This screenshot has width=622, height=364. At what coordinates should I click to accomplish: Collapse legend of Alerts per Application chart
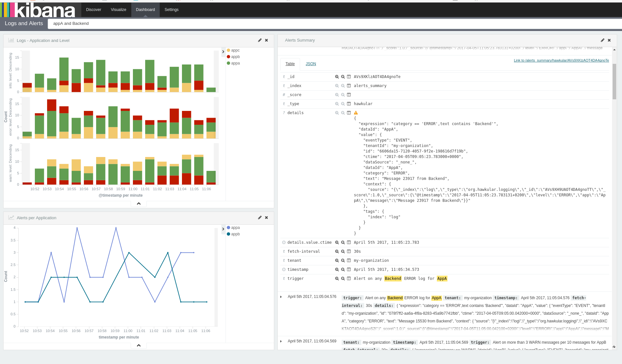point(223,229)
